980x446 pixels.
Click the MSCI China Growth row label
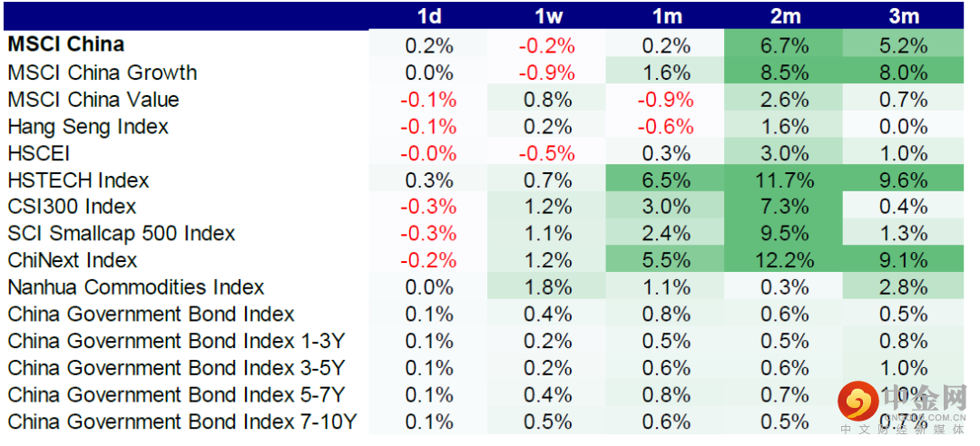[103, 73]
